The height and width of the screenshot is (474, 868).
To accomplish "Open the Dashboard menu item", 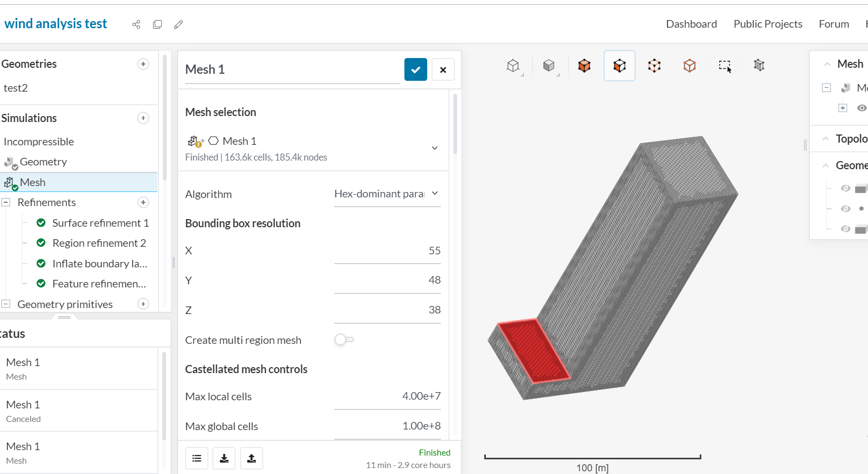I will (x=691, y=24).
